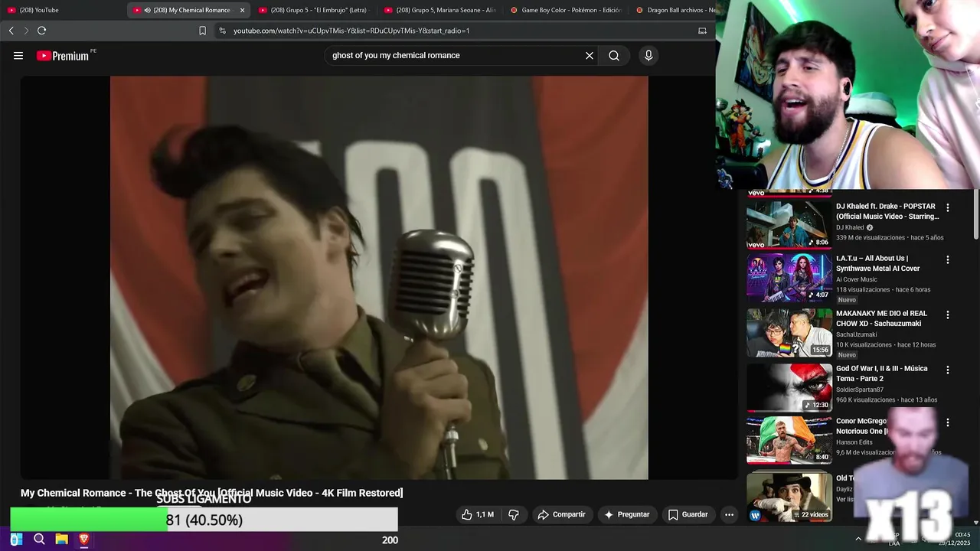Open the 22 videos playlist thumbnail
Viewport: 980px width, 551px height.
tap(789, 497)
